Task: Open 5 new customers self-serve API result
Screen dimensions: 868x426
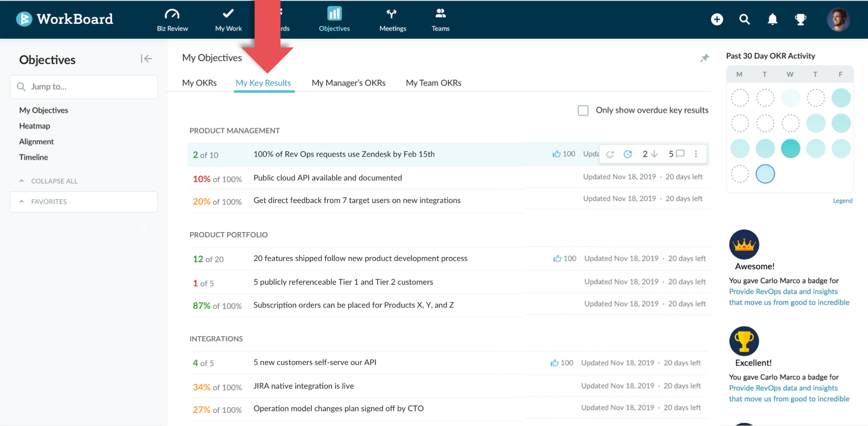Action: pos(315,362)
